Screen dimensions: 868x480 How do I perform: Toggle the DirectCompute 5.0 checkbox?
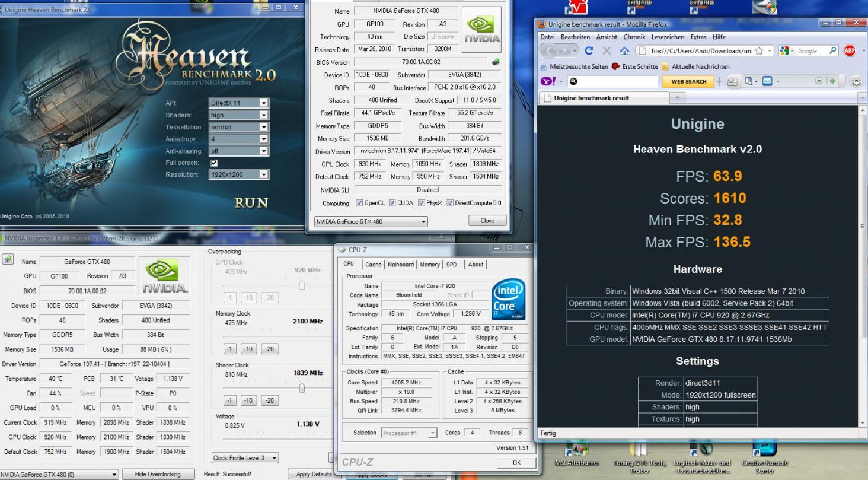(x=450, y=203)
